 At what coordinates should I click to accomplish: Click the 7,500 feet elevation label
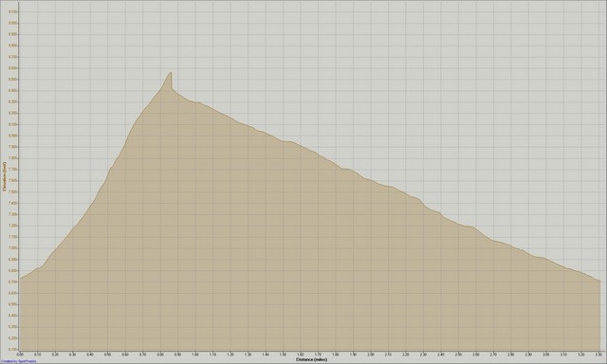13,192
